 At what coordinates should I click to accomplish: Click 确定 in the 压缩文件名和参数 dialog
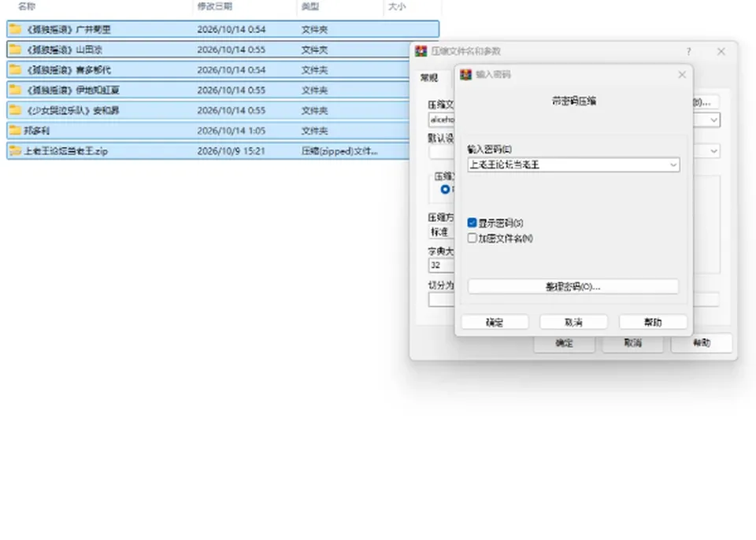[x=564, y=342]
